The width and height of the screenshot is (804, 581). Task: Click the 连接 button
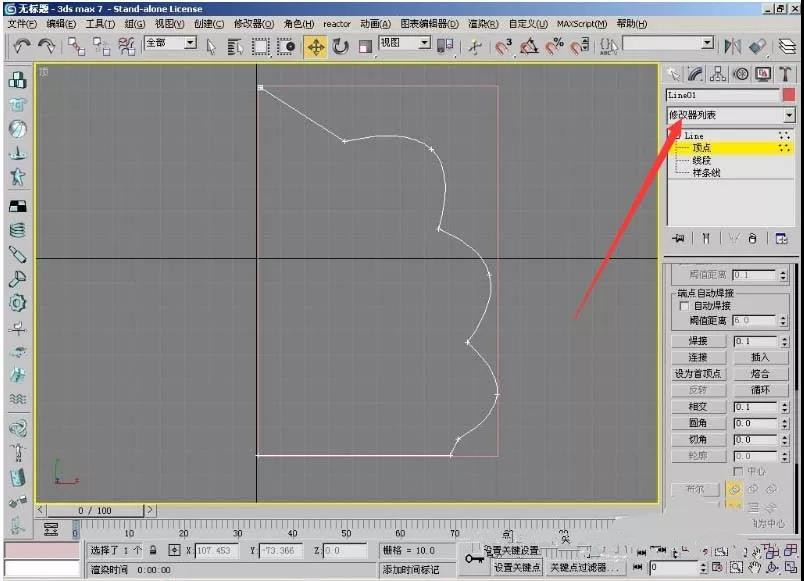pyautogui.click(x=698, y=357)
